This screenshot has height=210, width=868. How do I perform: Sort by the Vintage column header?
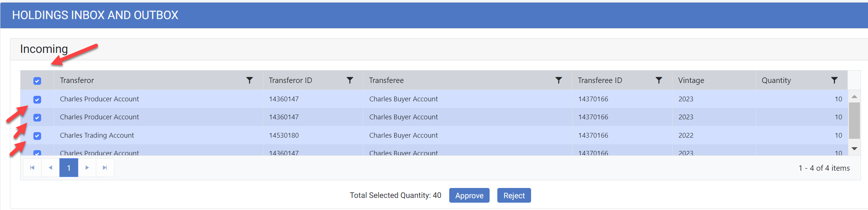(x=691, y=80)
